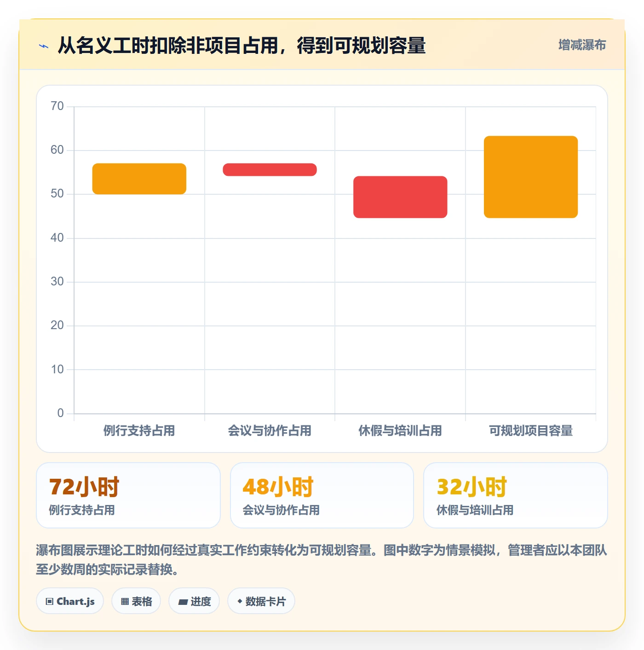
Task: Click the red 休假与培训占用 bar
Action: tap(400, 197)
